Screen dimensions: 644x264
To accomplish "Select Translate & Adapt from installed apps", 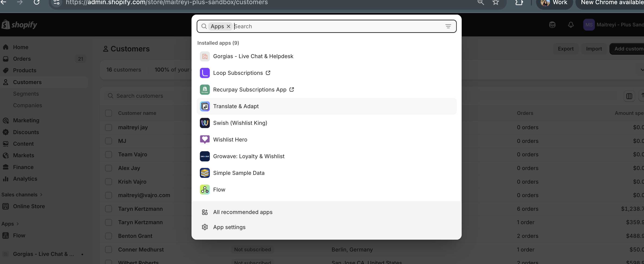I will pos(236,106).
